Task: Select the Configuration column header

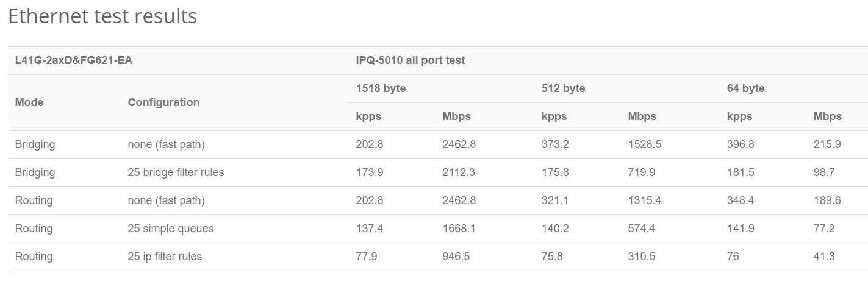Action: [x=235, y=102]
